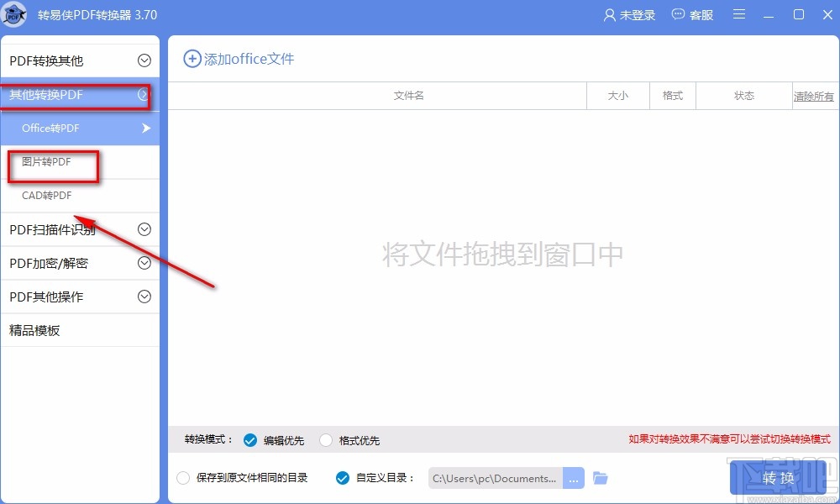Select the 编辑优先 conversion mode
The width and height of the screenshot is (840, 504).
250,439
